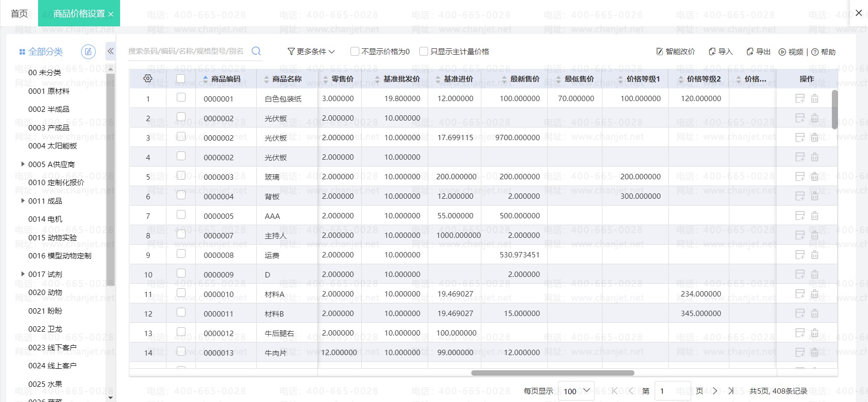Select the 0004 太阳能板 category
The width and height of the screenshot is (868, 402).
click(x=53, y=146)
